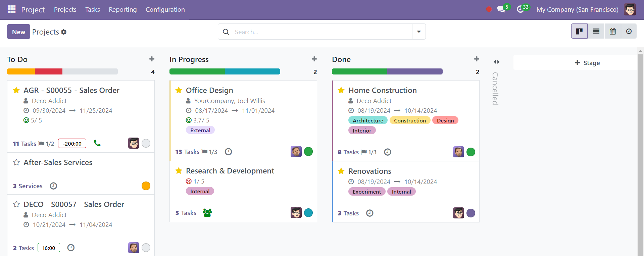Open the Projects settings gear
This screenshot has width=644, height=256.
pos(64,32)
